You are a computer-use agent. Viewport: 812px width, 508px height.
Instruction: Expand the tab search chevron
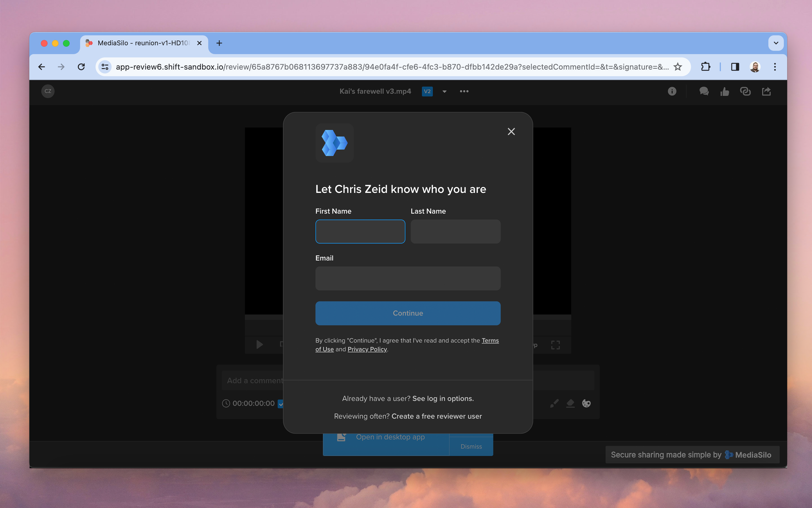point(776,43)
